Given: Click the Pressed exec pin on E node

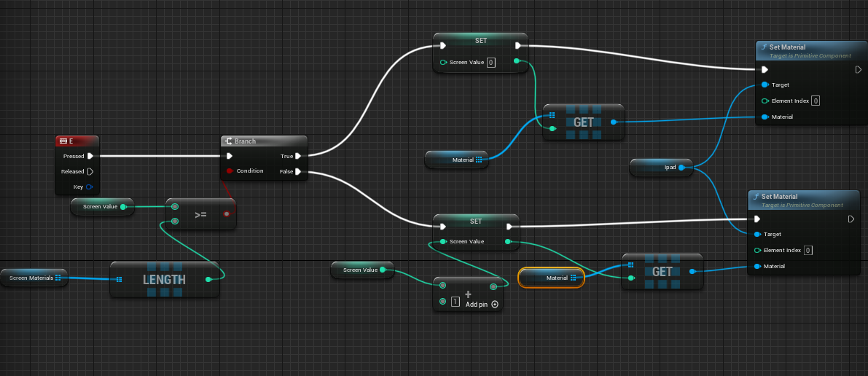Looking at the screenshot, I should [90, 156].
